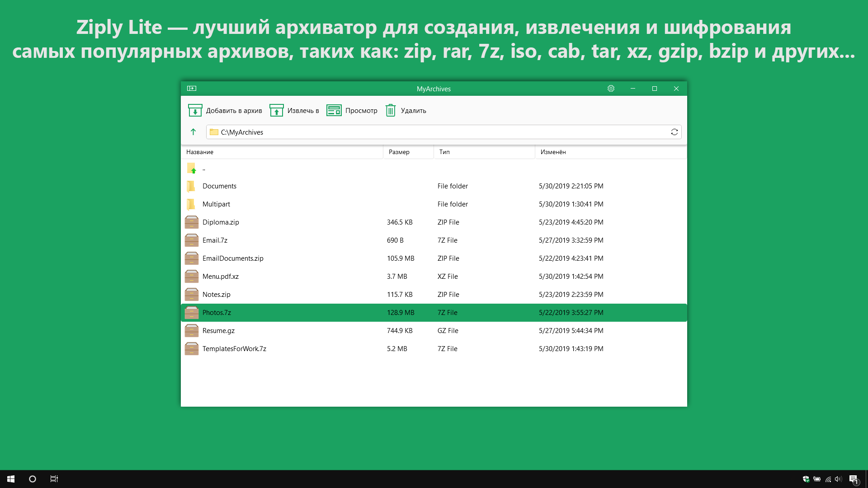Select the Menu.pdf.xz file name
Screen dimensions: 868x488
(x=221, y=277)
